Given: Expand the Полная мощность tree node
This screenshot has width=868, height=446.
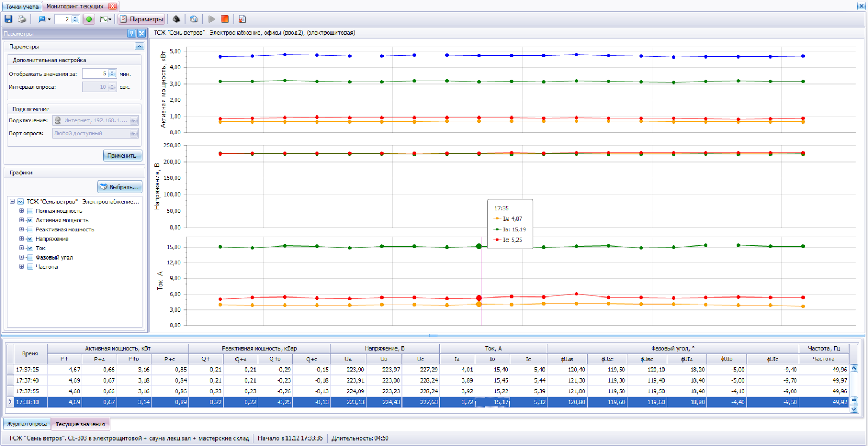Looking at the screenshot, I should 22,211.
